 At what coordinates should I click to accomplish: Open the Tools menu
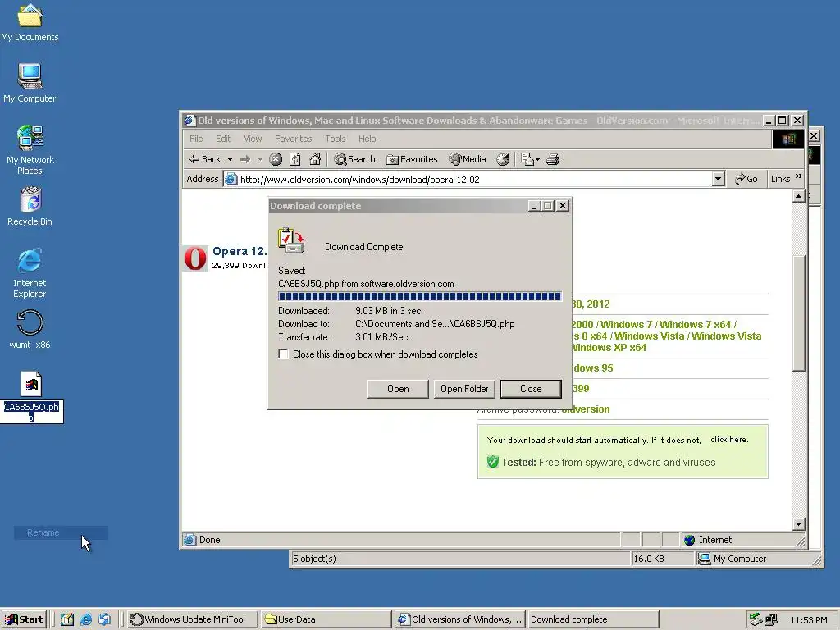pyautogui.click(x=336, y=139)
